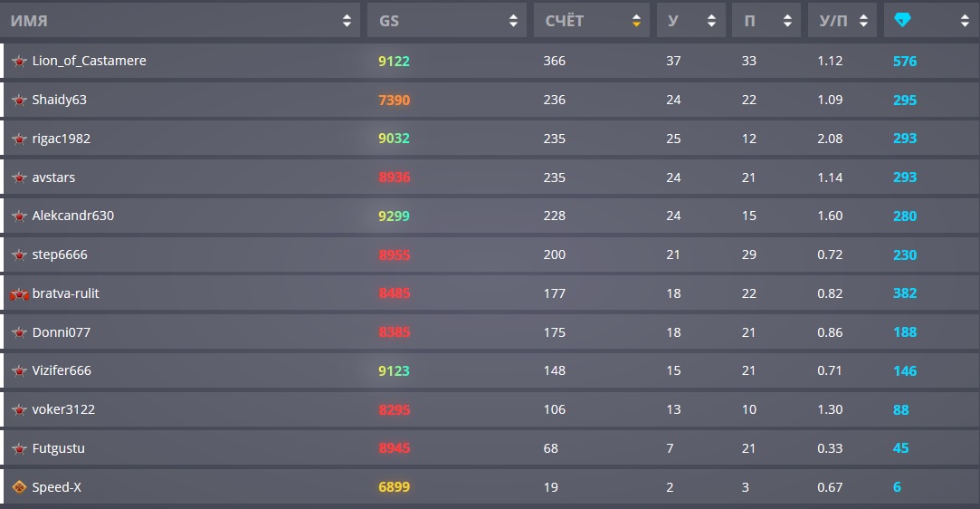This screenshot has width=980, height=509.
Task: Toggle sort arrows in the У column
Action: (711, 21)
